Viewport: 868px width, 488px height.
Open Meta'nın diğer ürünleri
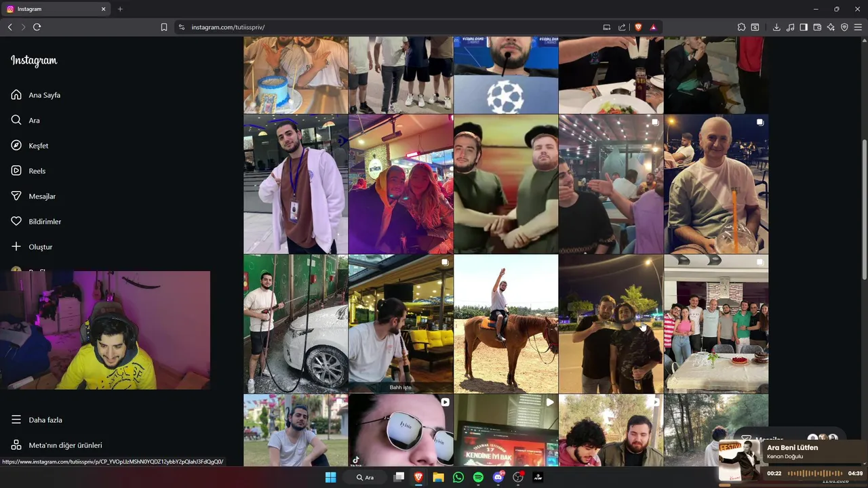pos(56,445)
